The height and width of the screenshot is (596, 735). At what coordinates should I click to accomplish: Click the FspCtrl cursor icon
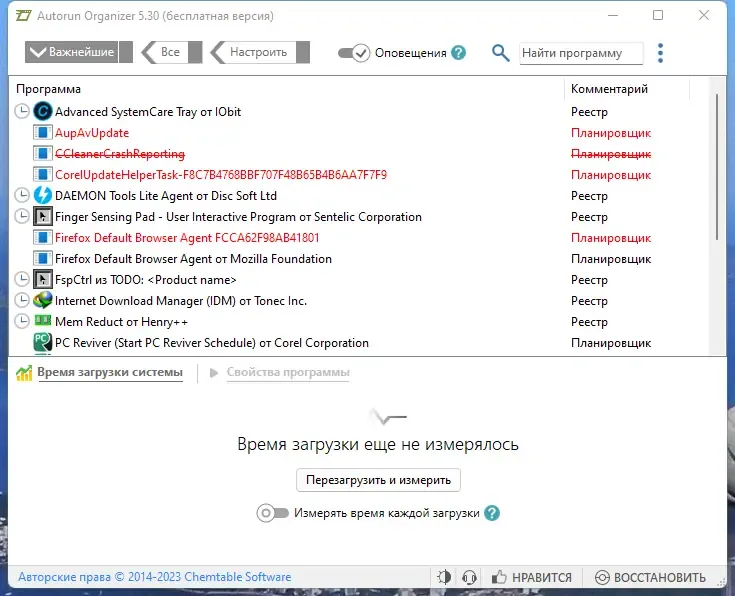[x=42, y=280]
